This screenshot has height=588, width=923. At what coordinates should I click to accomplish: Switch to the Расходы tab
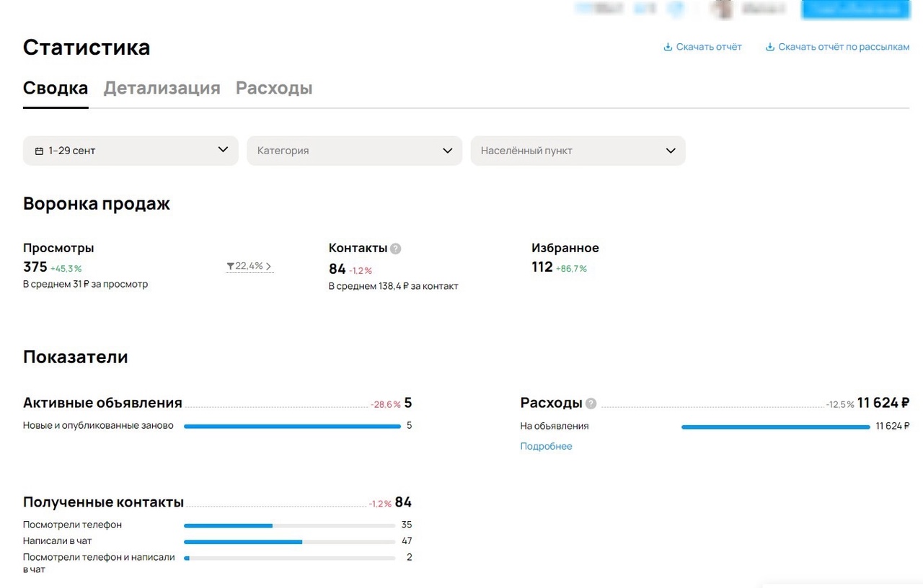pyautogui.click(x=274, y=89)
